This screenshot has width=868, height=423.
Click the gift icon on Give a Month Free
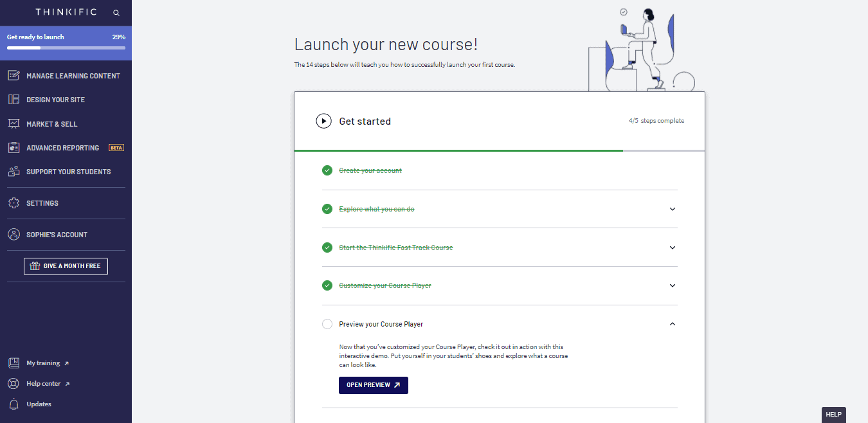click(x=35, y=266)
